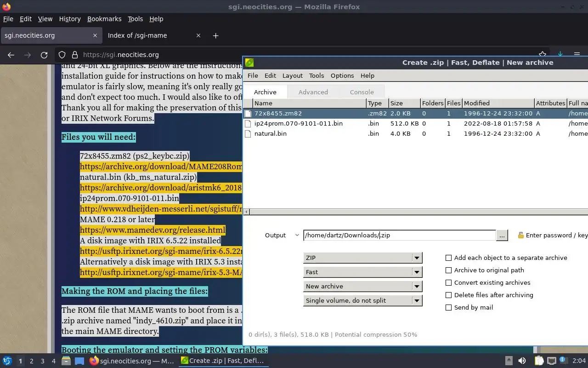Switch to the Console tab
This screenshot has width=588, height=368.
[362, 92]
